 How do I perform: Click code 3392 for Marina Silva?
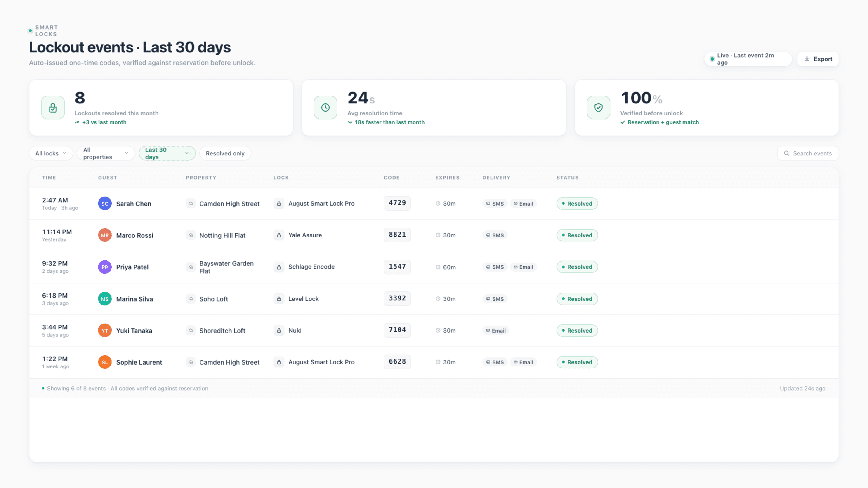[x=397, y=298]
